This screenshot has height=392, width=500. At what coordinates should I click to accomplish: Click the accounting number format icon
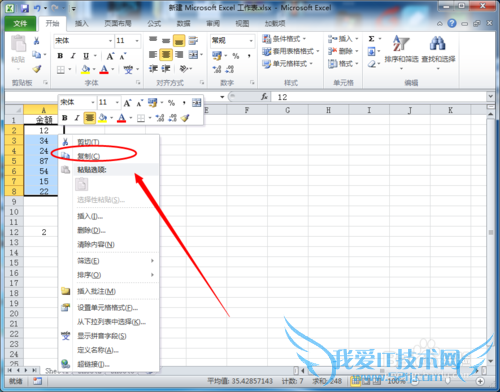coord(217,56)
